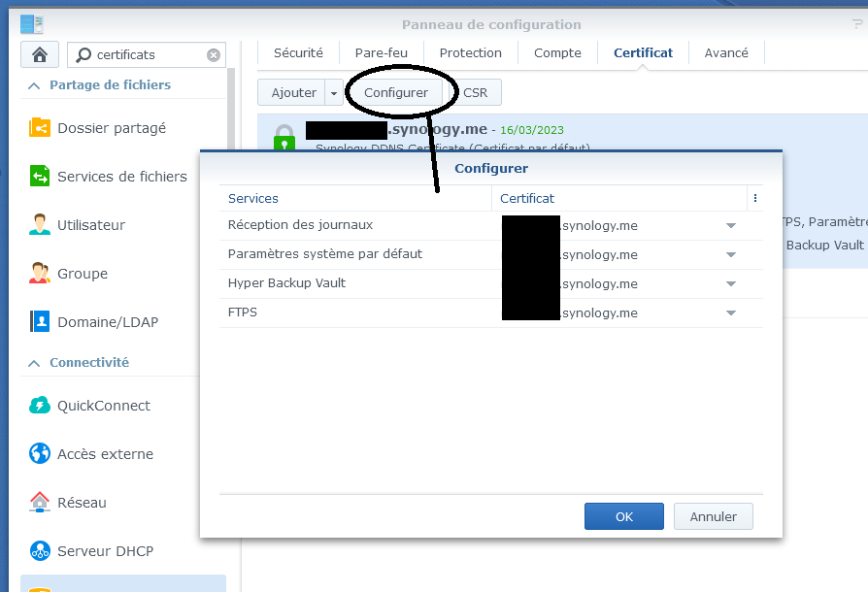Click Réseau label in sidebar
This screenshot has width=868, height=592.
[82, 503]
